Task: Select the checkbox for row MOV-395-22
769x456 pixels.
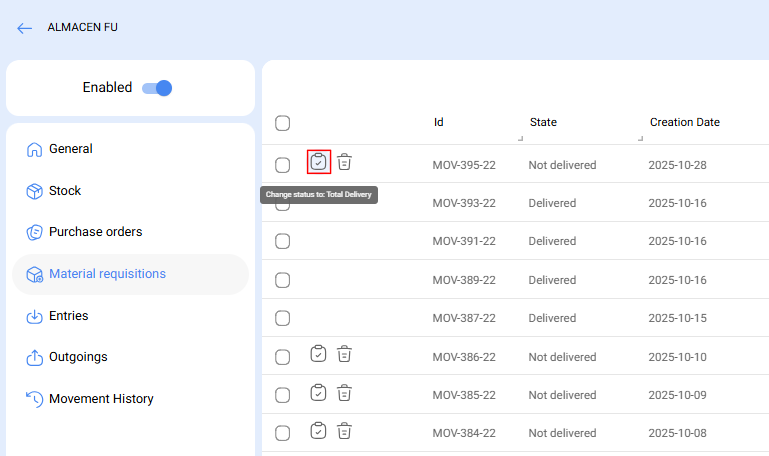Action: click(x=283, y=165)
